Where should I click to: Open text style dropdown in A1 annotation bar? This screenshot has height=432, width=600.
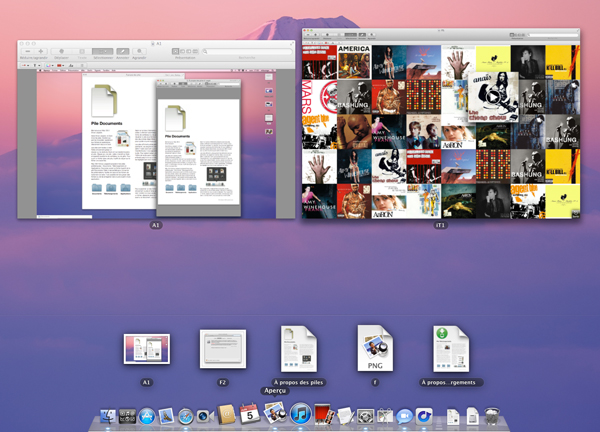pyautogui.click(x=36, y=65)
